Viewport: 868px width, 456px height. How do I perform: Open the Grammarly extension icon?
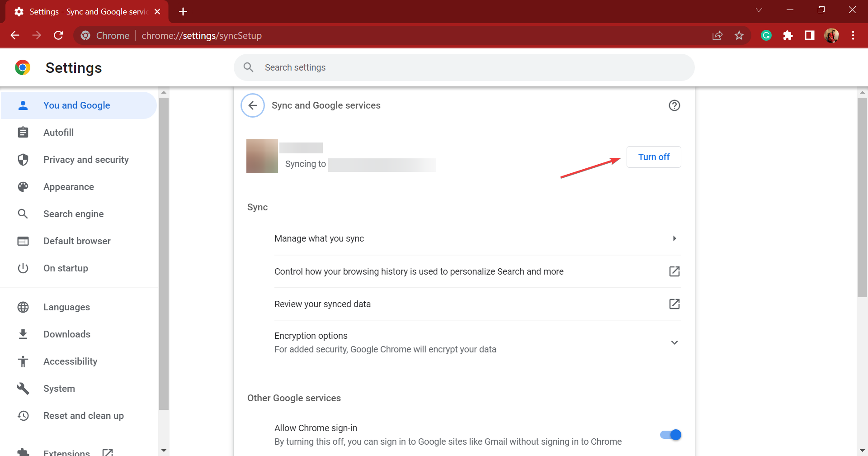[x=766, y=35]
